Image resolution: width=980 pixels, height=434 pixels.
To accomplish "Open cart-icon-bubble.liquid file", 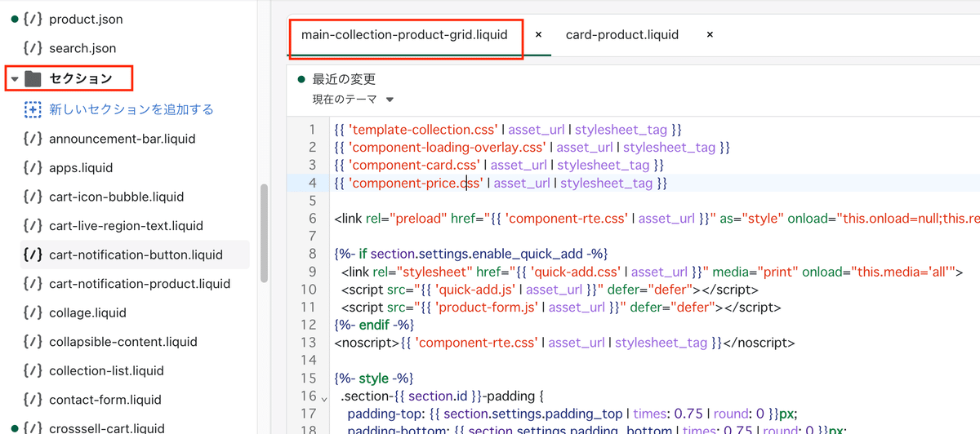I will [117, 197].
